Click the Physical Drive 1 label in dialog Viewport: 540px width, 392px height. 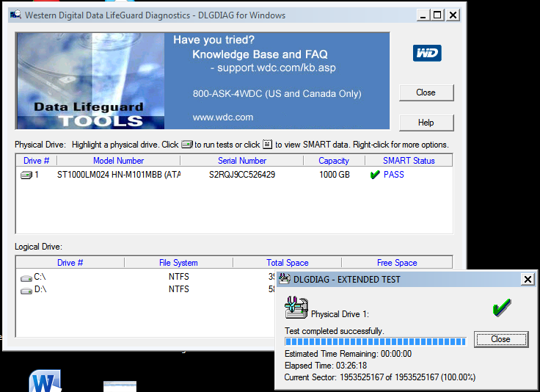pyautogui.click(x=340, y=314)
